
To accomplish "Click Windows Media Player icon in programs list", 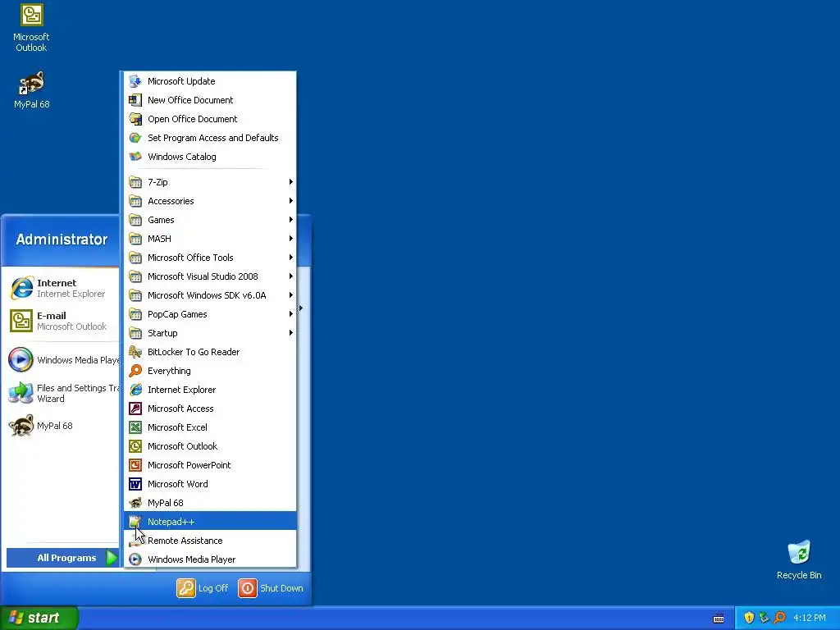I will coord(135,559).
